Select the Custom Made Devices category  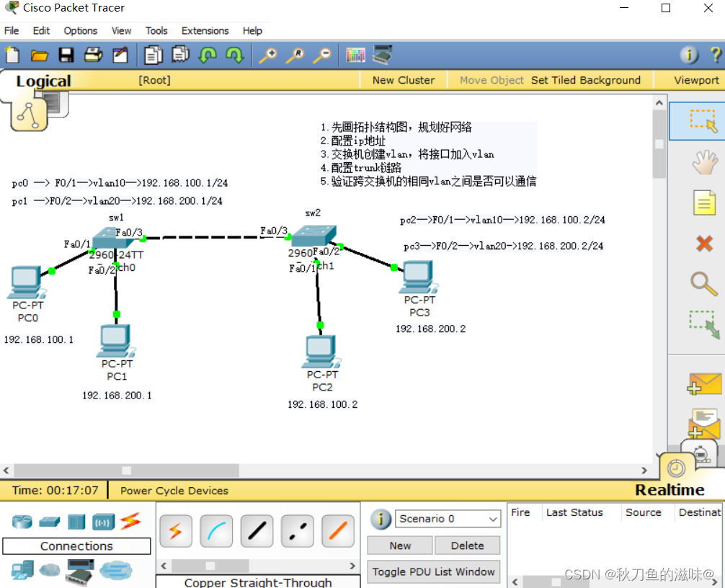[79, 571]
